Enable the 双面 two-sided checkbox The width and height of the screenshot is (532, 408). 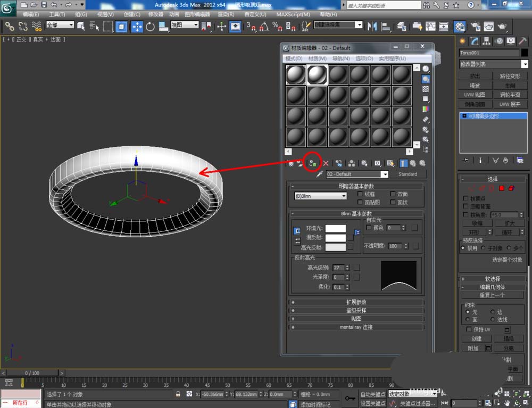click(393, 194)
